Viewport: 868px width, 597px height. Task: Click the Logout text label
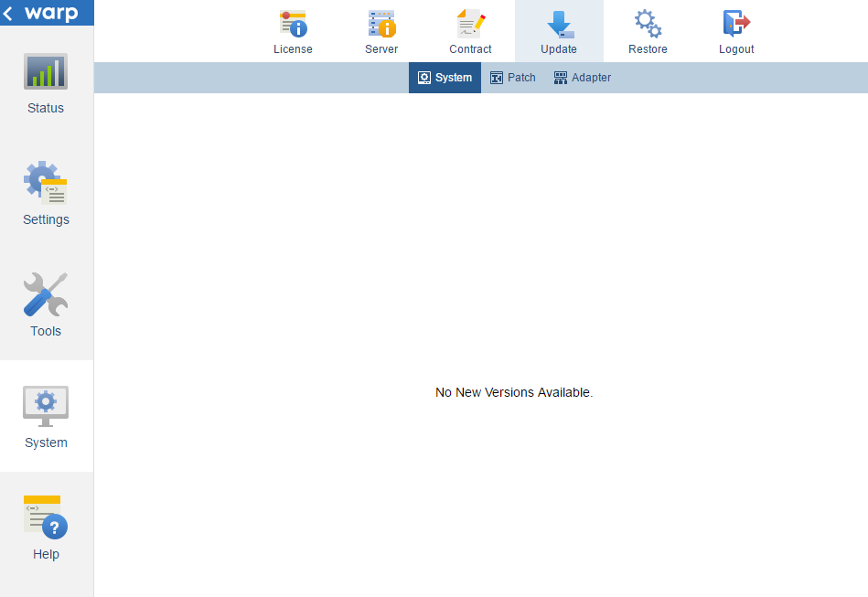[736, 49]
